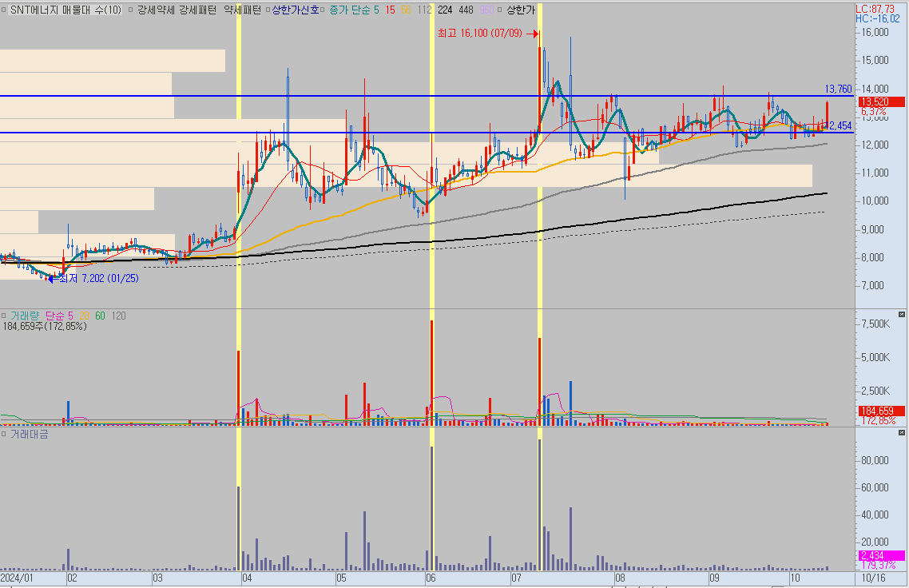Select the purple 960-period moving average legend
The image size is (909, 588).
486,10
